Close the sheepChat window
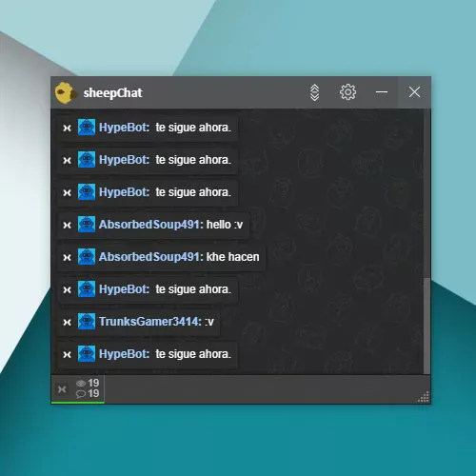 click(x=414, y=92)
